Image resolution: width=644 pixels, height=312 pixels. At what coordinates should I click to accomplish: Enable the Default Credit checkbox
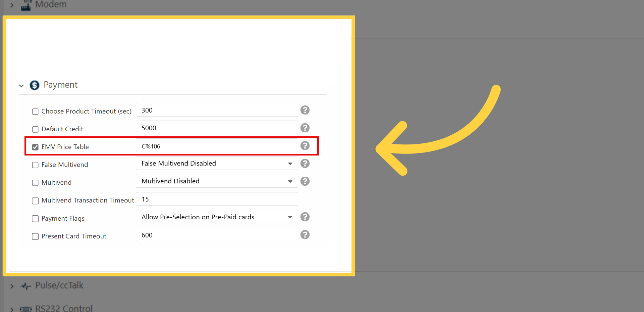[35, 129]
